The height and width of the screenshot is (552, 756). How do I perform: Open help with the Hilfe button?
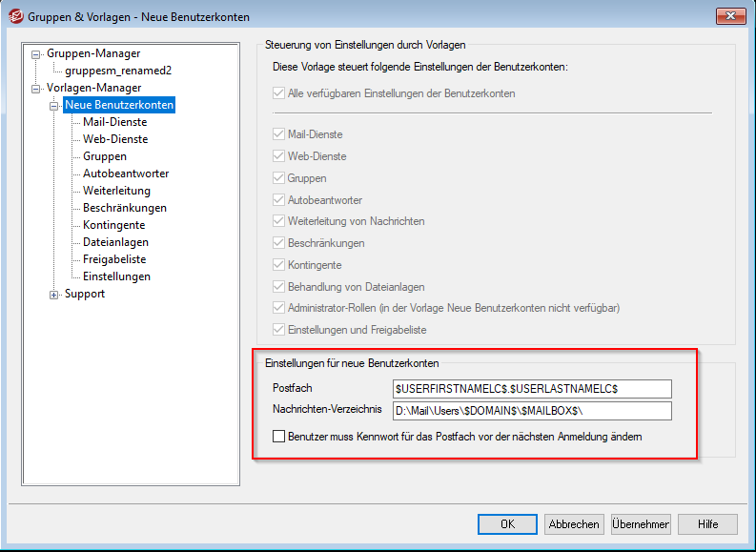pos(707,524)
